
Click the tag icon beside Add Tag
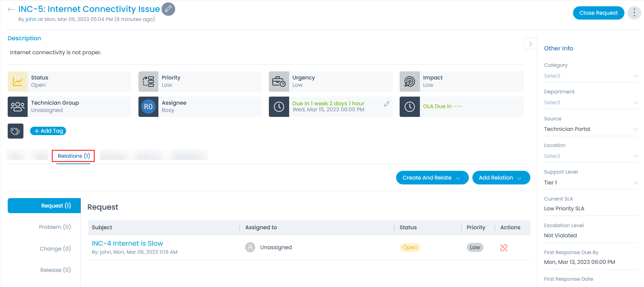15,131
